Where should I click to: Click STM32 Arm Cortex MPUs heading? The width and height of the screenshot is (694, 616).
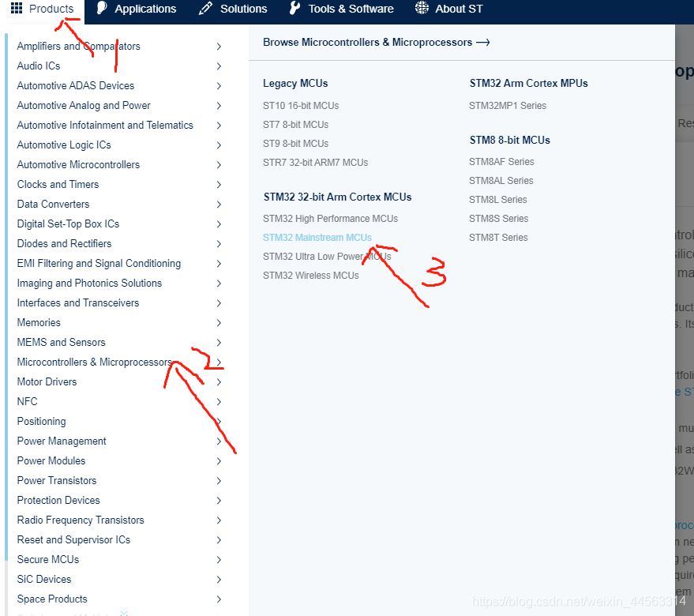[x=528, y=83]
